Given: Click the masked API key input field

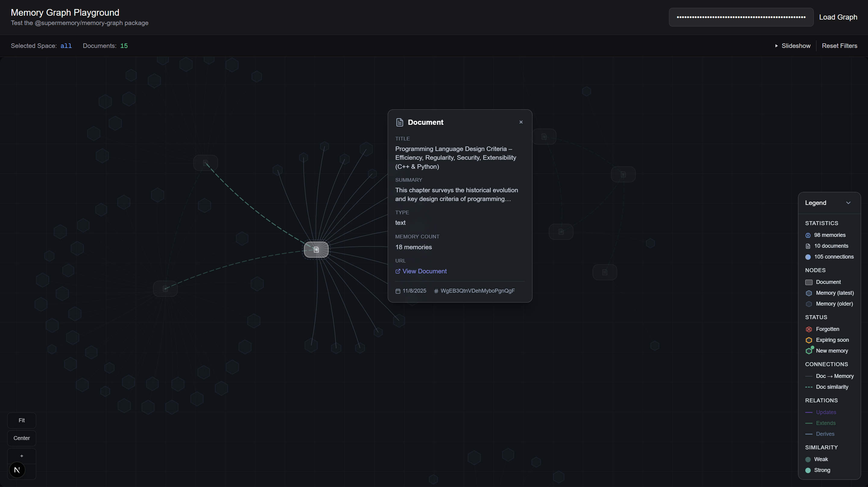Looking at the screenshot, I should pos(741,17).
